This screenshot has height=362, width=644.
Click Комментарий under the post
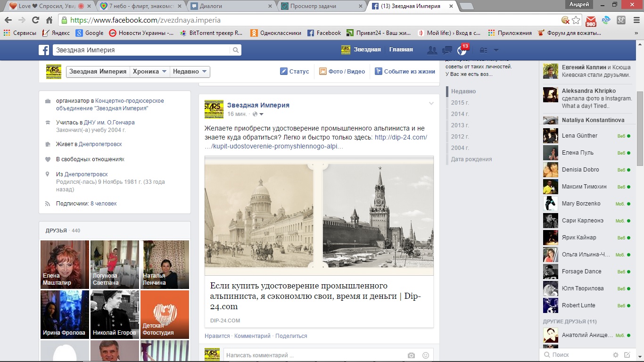[252, 336]
